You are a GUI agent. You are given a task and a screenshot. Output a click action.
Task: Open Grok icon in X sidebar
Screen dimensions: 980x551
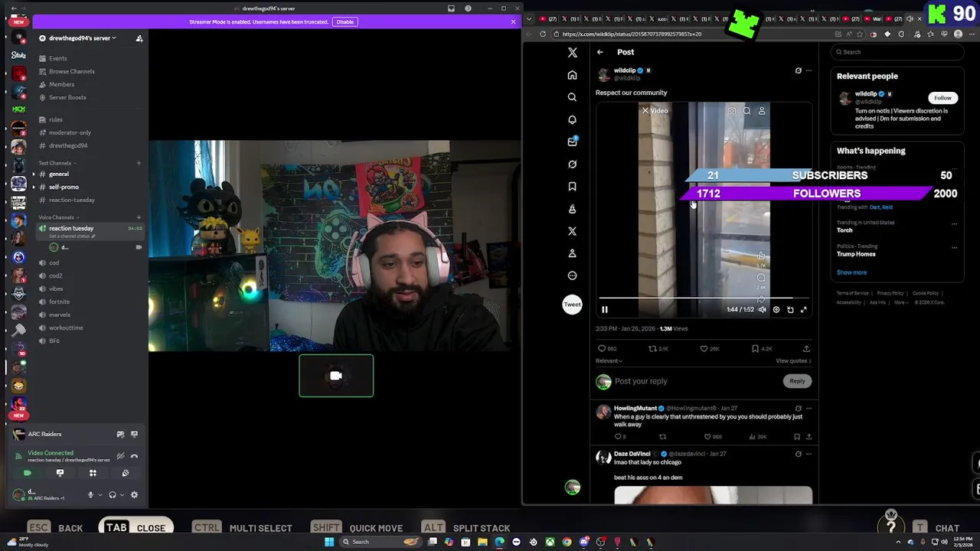coord(572,164)
